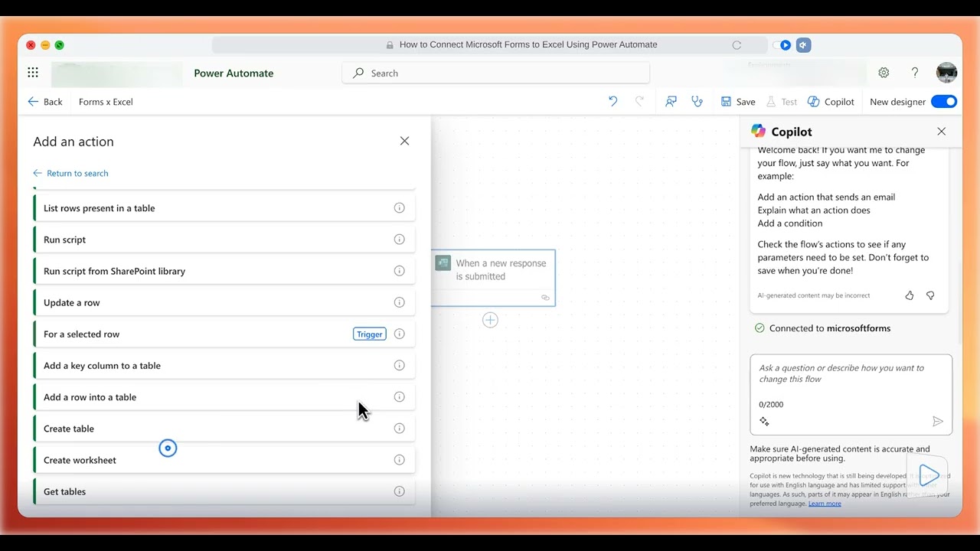Show info icon for Create table

pos(399,429)
